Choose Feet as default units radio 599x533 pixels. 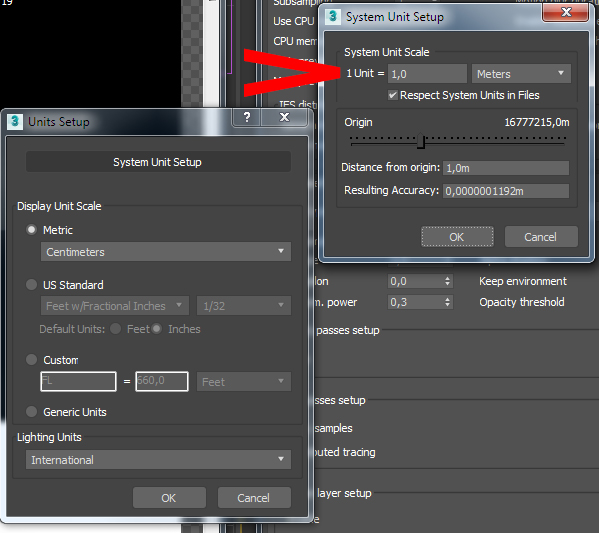click(115, 329)
